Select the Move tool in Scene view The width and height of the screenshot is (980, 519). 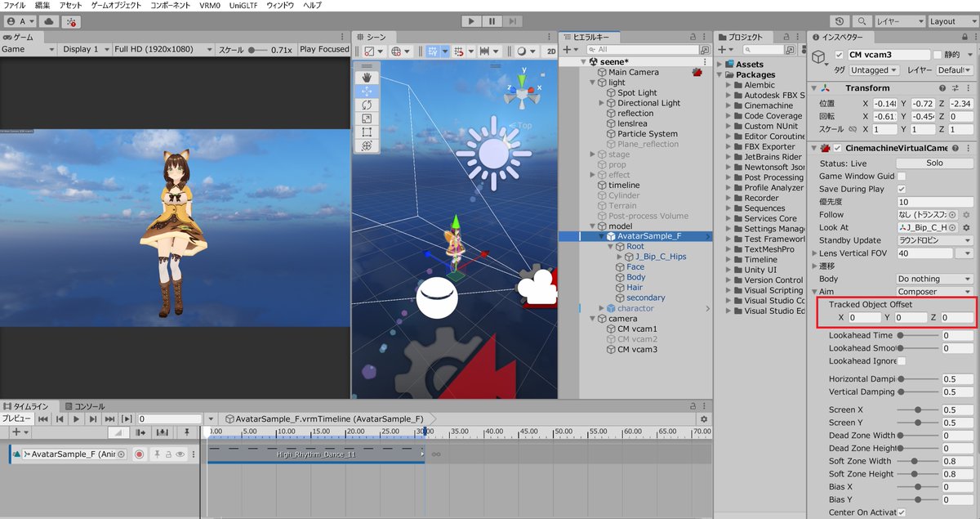click(x=367, y=91)
